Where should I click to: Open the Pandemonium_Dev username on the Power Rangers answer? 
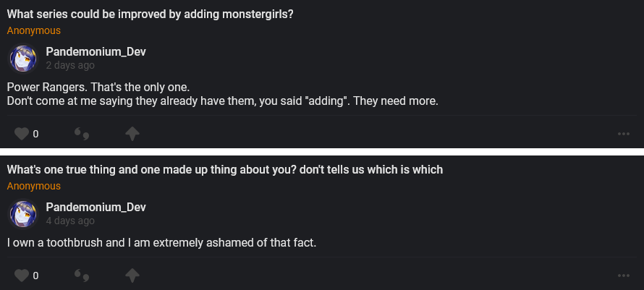[x=96, y=51]
